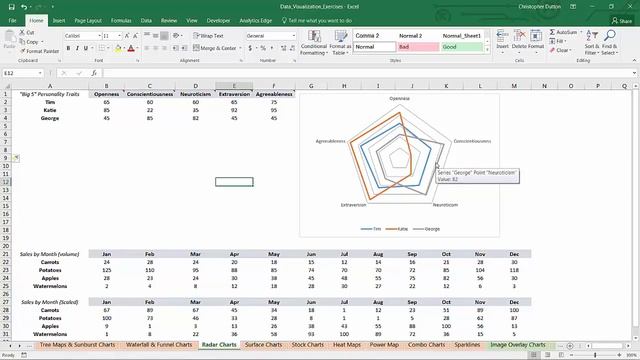The image size is (640, 360).
Task: Click the Fill button in Editing group
Action: [557, 41]
